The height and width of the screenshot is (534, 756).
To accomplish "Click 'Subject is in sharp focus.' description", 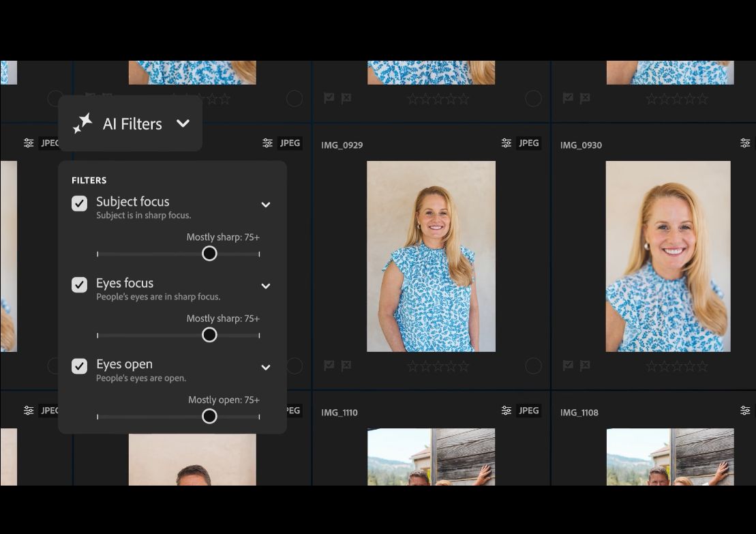I will point(144,216).
